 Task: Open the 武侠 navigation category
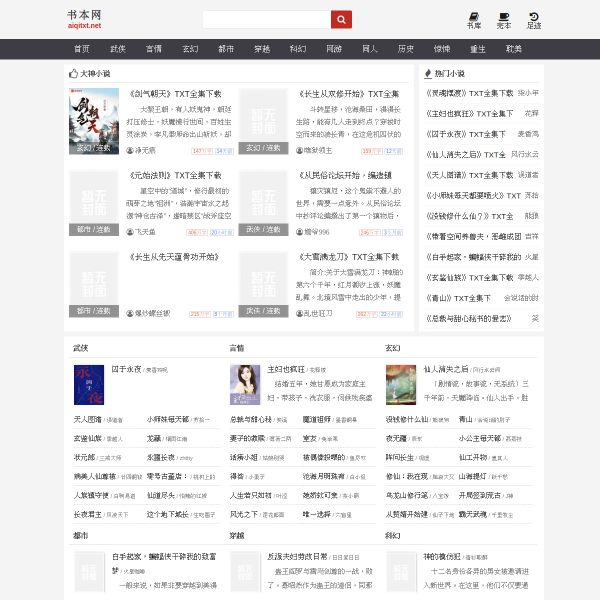click(x=118, y=49)
